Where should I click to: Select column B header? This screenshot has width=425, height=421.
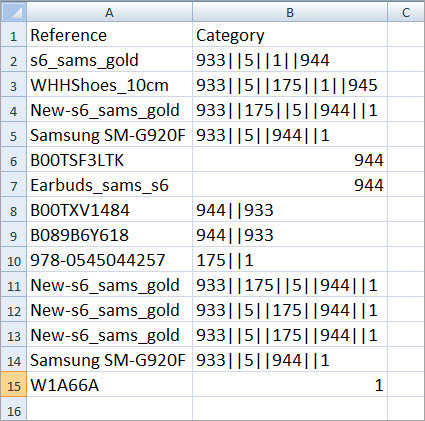(x=290, y=12)
